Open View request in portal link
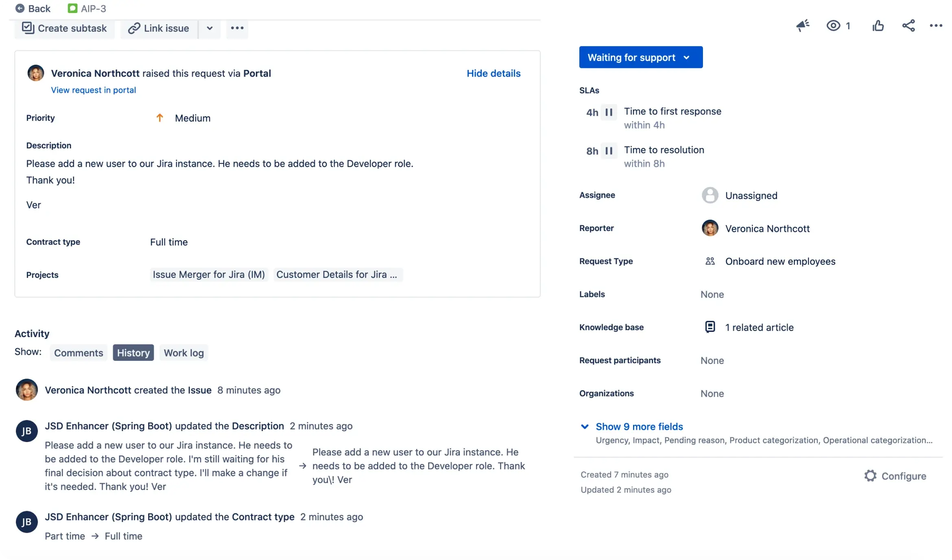 pyautogui.click(x=94, y=90)
